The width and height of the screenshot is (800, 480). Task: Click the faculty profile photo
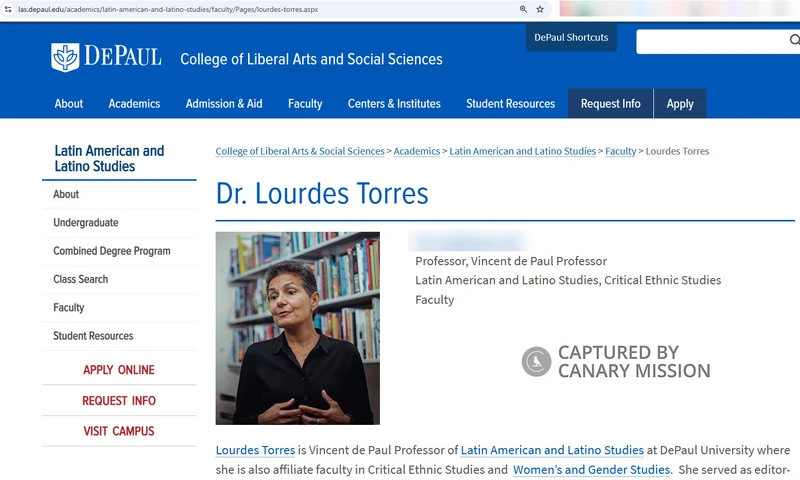[297, 329]
